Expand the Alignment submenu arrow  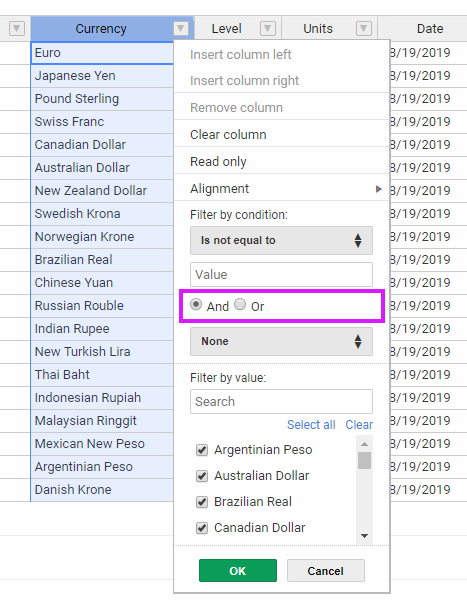(x=378, y=189)
